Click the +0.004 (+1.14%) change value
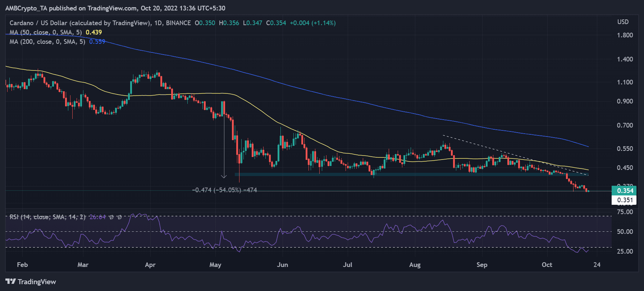The image size is (644, 291). [x=313, y=23]
